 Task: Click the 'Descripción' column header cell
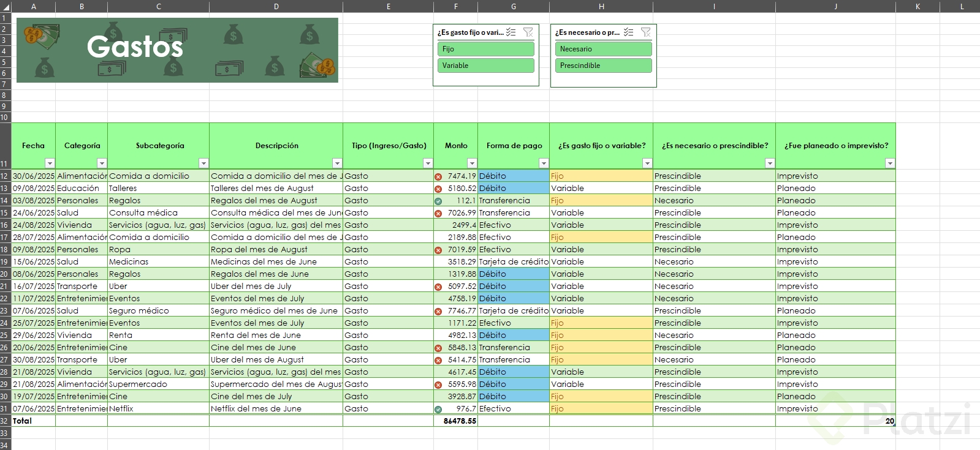tap(276, 146)
